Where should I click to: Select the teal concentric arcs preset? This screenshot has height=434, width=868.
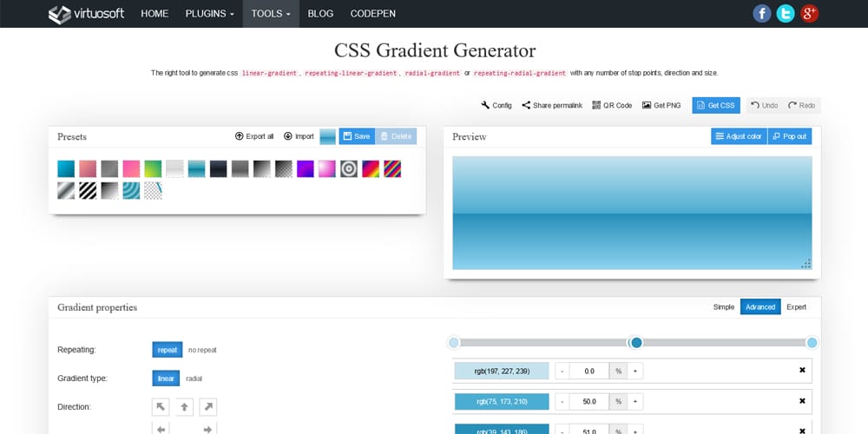(x=131, y=190)
